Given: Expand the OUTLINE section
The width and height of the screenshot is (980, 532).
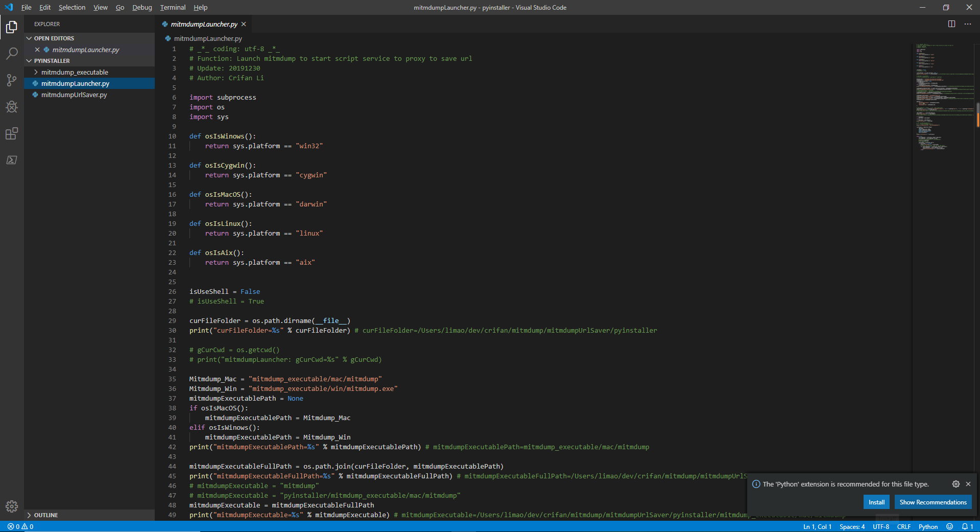Looking at the screenshot, I should pyautogui.click(x=45, y=515).
